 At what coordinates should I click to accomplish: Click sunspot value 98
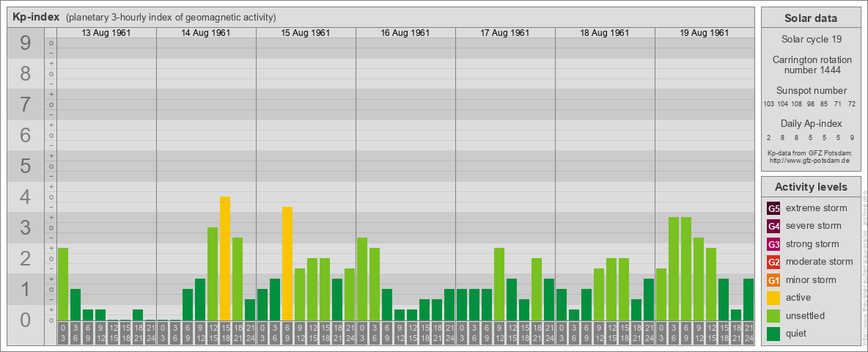[811, 104]
